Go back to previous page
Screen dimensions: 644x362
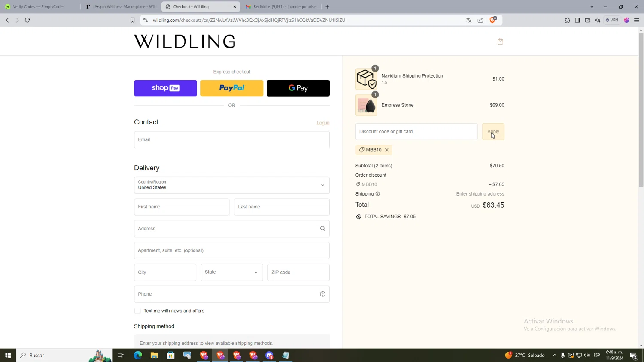(7, 20)
